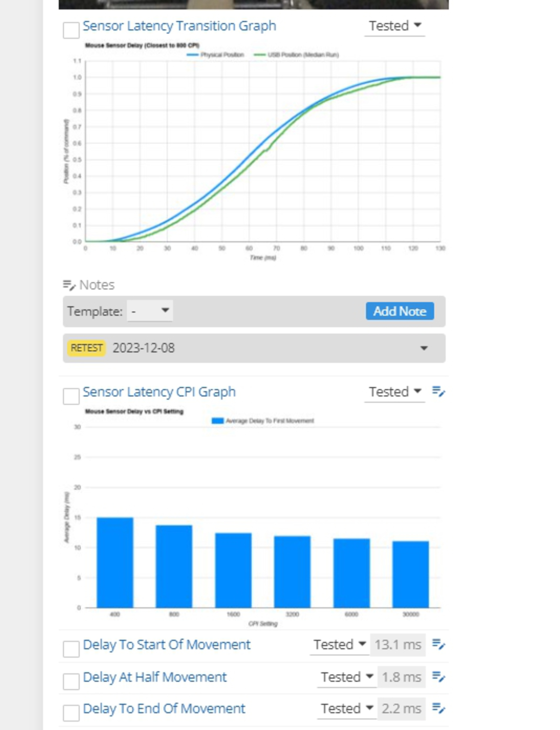560x730 pixels.
Task: Click the 800 CPI bar in chart
Action: 174,567
